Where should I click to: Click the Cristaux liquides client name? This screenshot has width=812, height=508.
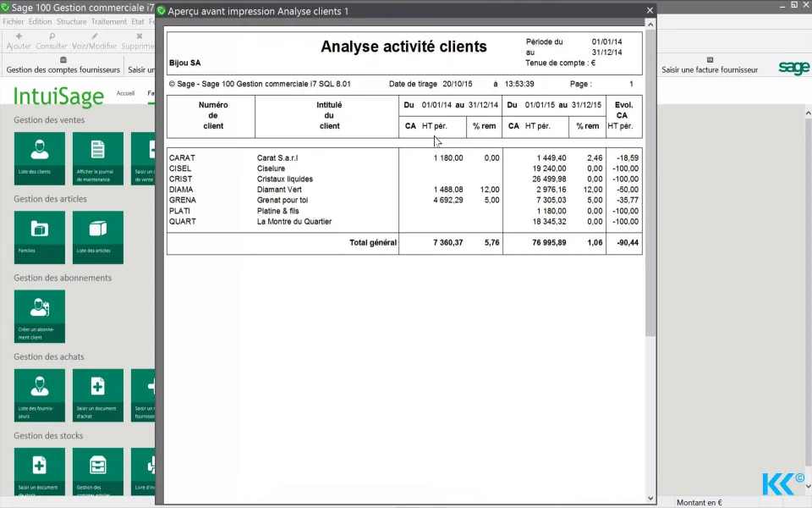tap(285, 179)
